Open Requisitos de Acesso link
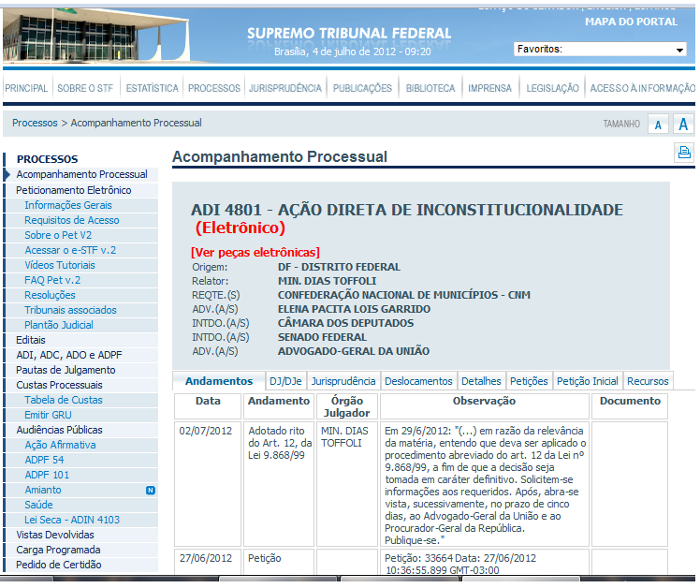 coord(72,220)
